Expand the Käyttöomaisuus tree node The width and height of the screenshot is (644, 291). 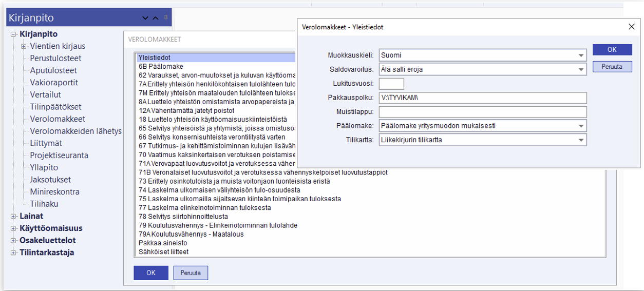tap(13, 228)
